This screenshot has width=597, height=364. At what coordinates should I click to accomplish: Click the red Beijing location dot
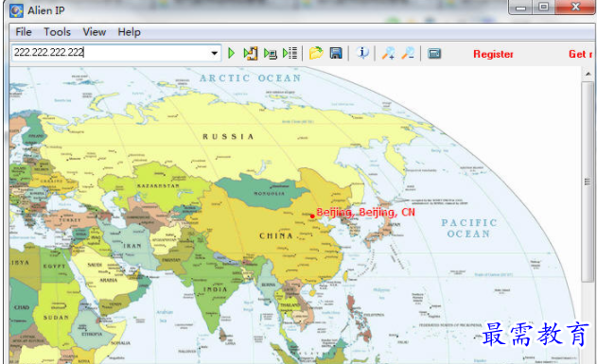[x=312, y=217]
